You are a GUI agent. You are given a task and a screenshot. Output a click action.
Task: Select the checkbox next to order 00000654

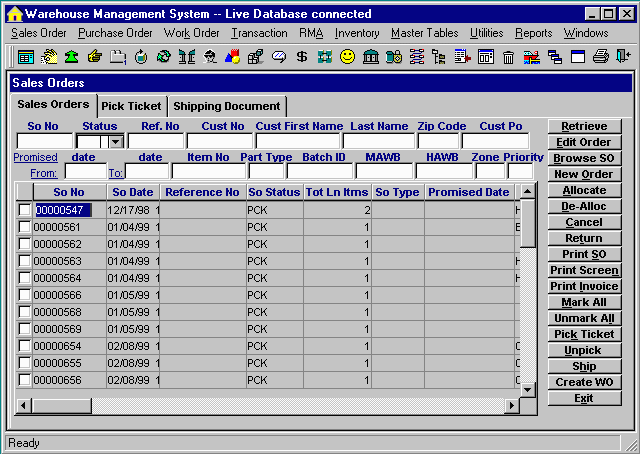point(24,346)
